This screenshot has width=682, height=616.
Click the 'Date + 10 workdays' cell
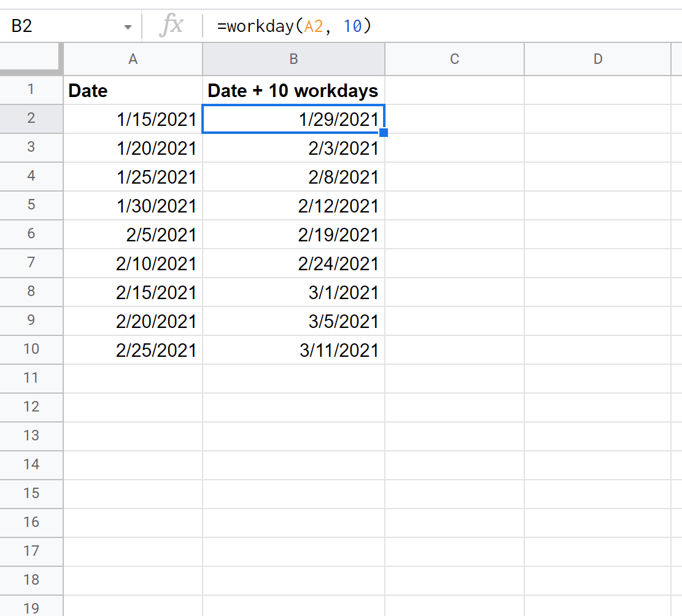pyautogui.click(x=293, y=91)
